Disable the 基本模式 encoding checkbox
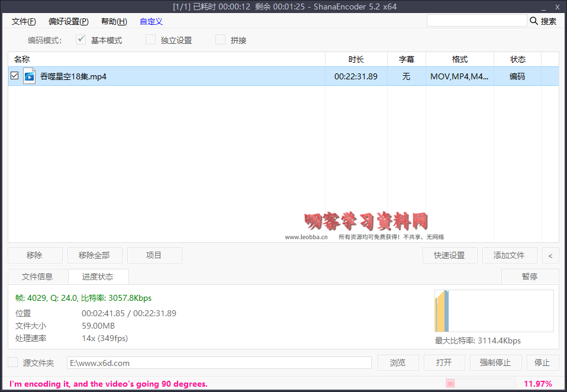Screen dimensions: 567x392 [81, 40]
